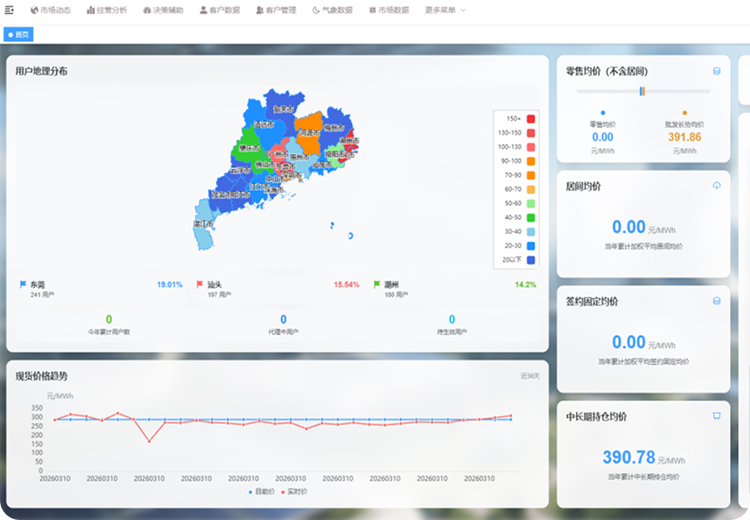This screenshot has height=520, width=750.
Task: Open the 客户数据 menu
Action: pyautogui.click(x=220, y=10)
